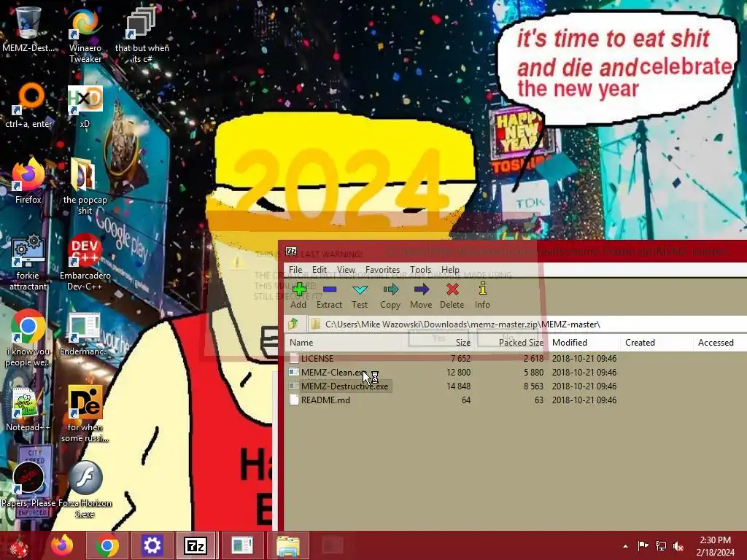The width and height of the screenshot is (747, 560).
Task: Open Firefox from the taskbar
Action: coord(63,545)
